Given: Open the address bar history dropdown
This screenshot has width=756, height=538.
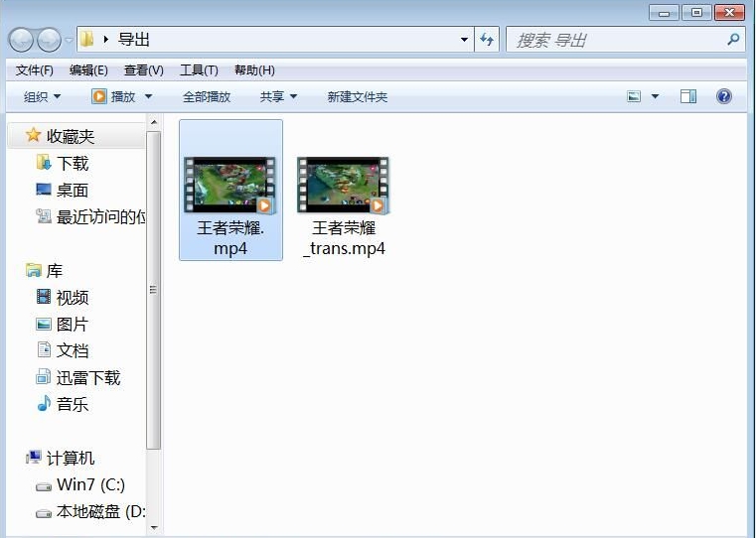Looking at the screenshot, I should tap(464, 40).
